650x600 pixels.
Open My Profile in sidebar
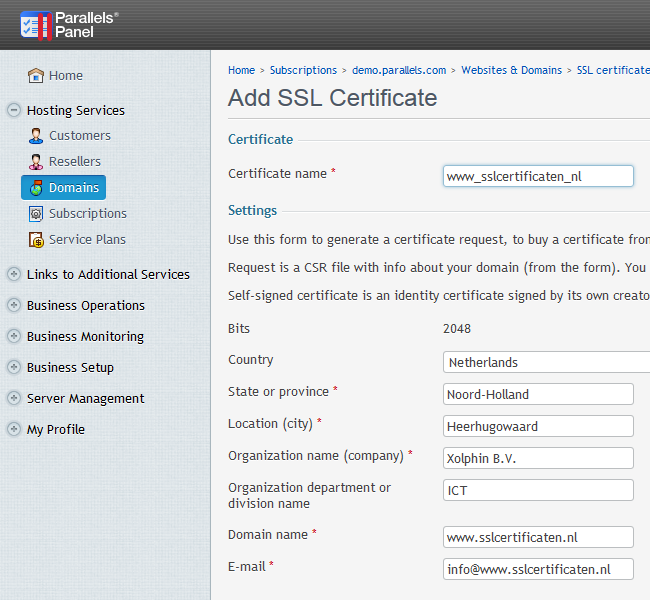click(55, 430)
